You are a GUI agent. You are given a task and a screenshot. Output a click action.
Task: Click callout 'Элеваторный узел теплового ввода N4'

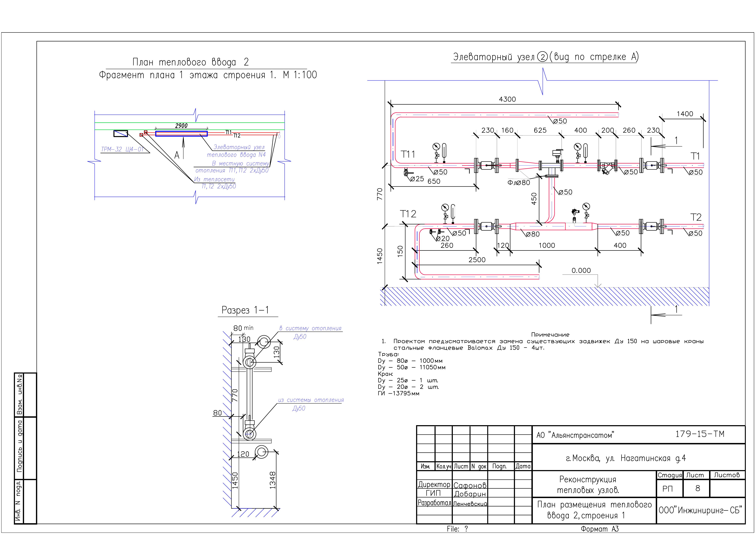[236, 151]
